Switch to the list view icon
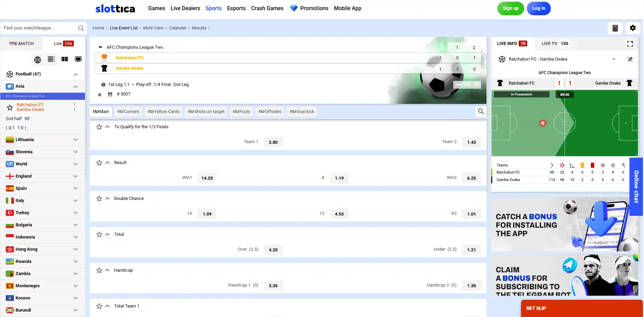Image resolution: width=644 pixels, height=317 pixels. click(51, 59)
